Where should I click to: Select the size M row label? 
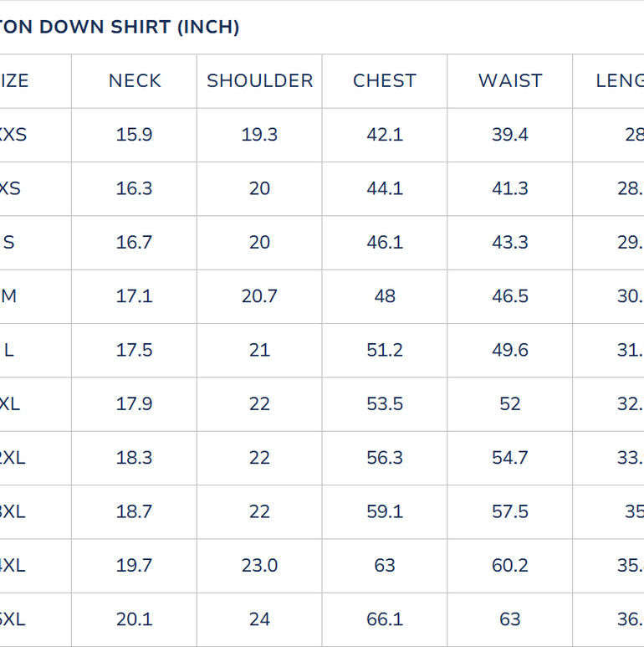pyautogui.click(x=9, y=296)
